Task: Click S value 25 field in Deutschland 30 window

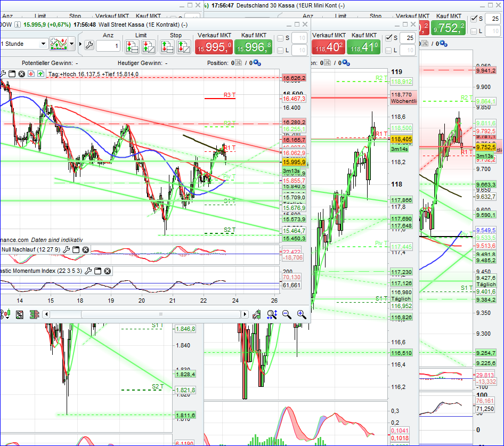Action: 493,19
